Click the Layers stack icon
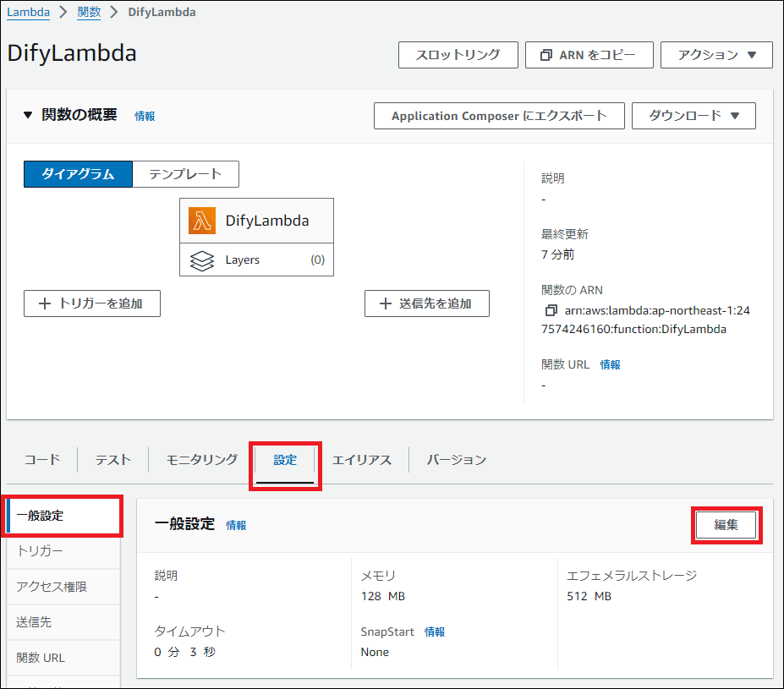The image size is (784, 689). [x=202, y=260]
